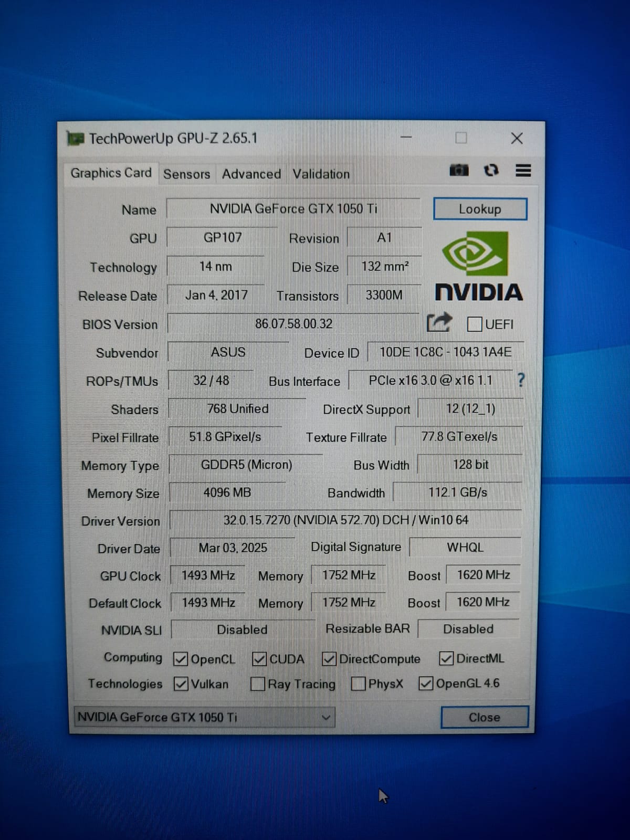Click the screenshot camera icon
The width and height of the screenshot is (630, 840).
click(459, 170)
